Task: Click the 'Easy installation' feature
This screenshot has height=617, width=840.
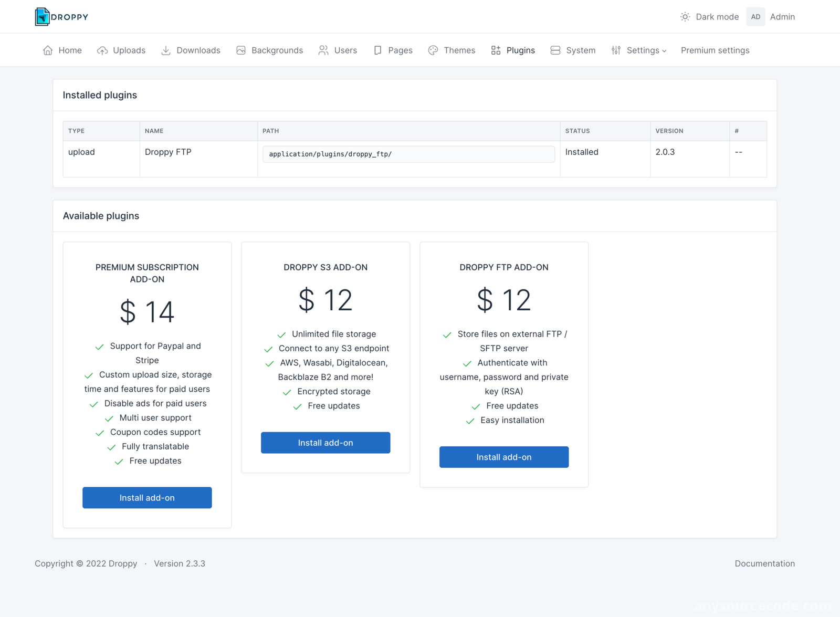Action: click(x=512, y=420)
